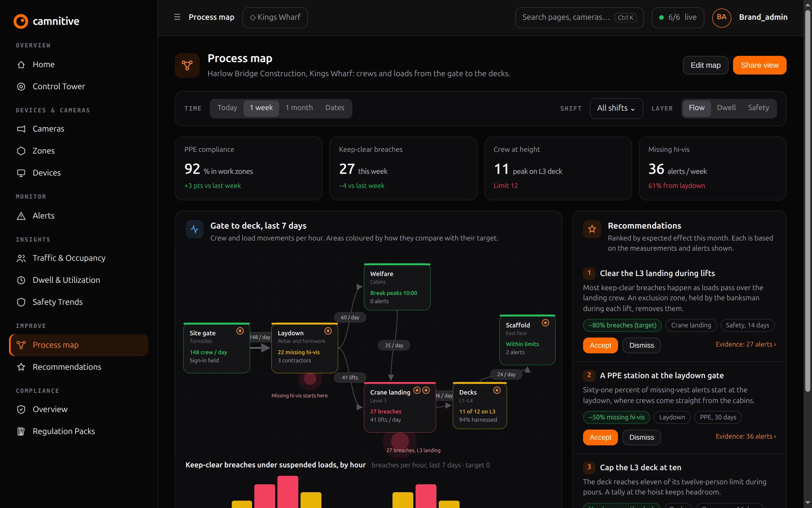The width and height of the screenshot is (812, 508).
Task: Go to Safety Trends page
Action: pyautogui.click(x=78, y=302)
